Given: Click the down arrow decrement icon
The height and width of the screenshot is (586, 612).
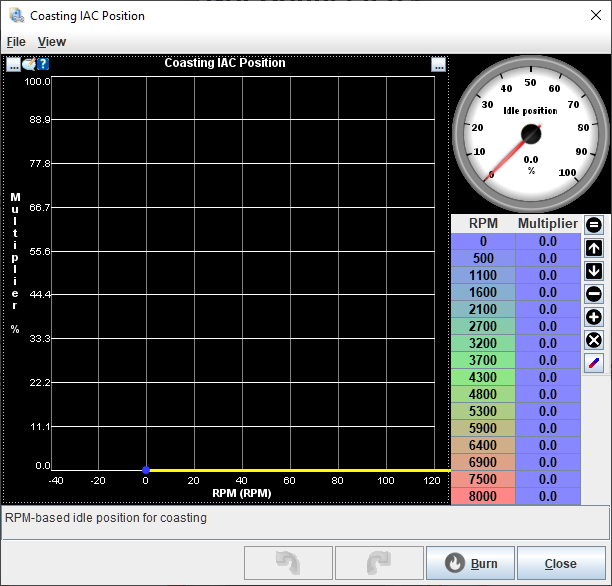Looking at the screenshot, I should [x=594, y=271].
